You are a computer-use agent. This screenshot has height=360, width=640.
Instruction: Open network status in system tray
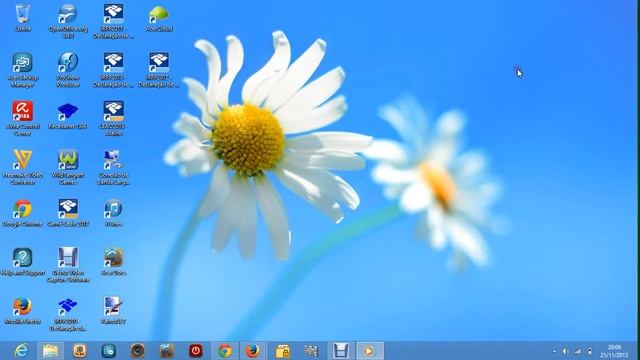(x=578, y=351)
